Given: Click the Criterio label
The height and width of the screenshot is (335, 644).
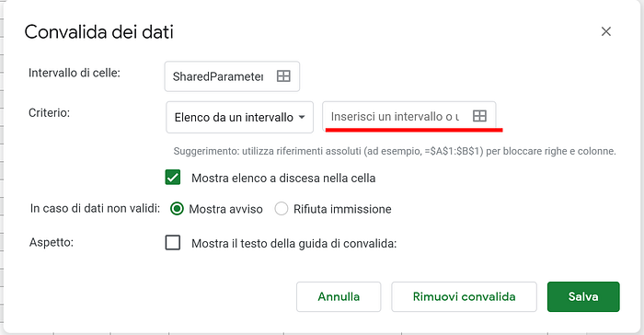Looking at the screenshot, I should [49, 112].
